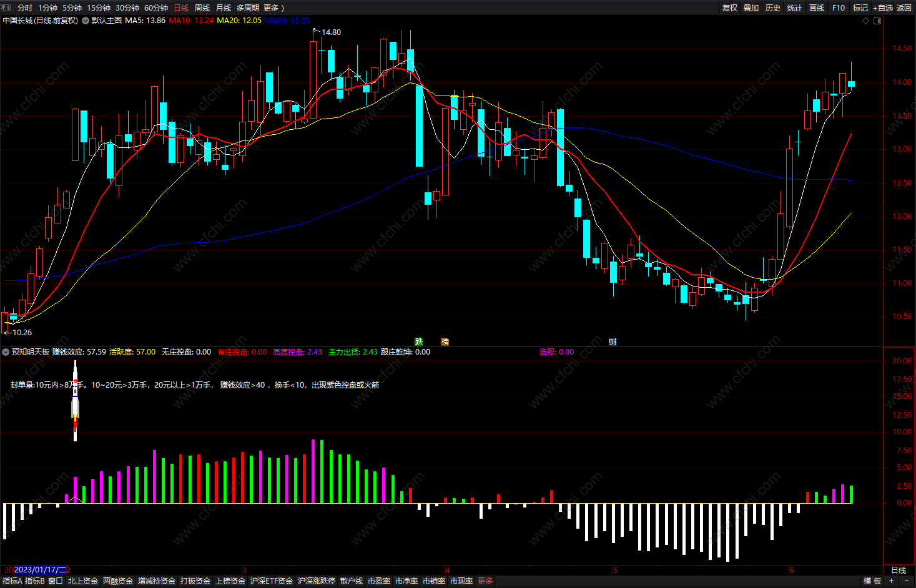
Task: Open the 窗口 window option
Action: pos(56,581)
